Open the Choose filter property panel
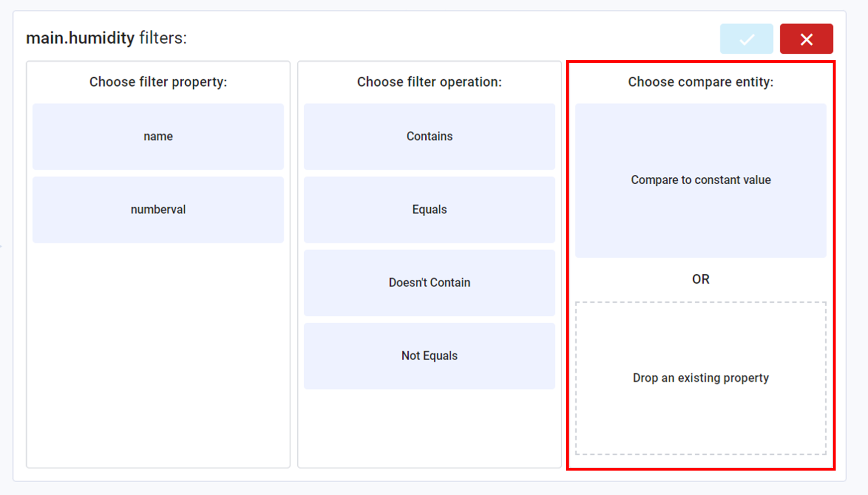This screenshot has height=495, width=868. 158,81
